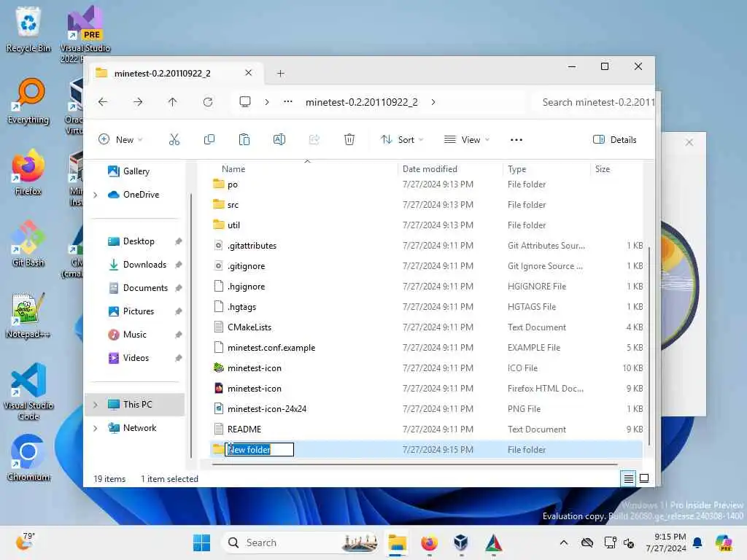This screenshot has width=747, height=560.
Task: Select the src folder
Action: pos(427,205)
